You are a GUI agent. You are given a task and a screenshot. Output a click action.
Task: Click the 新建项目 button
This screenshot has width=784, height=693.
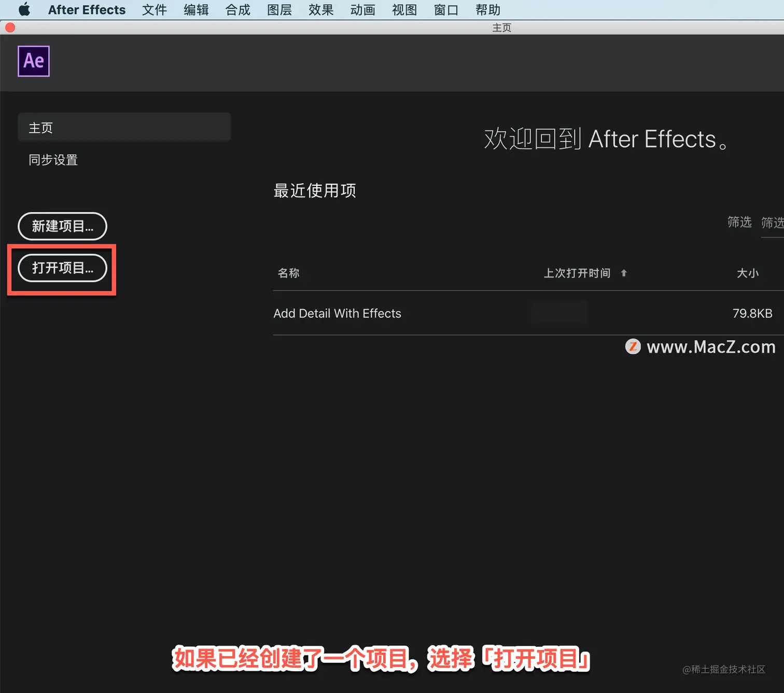click(62, 226)
